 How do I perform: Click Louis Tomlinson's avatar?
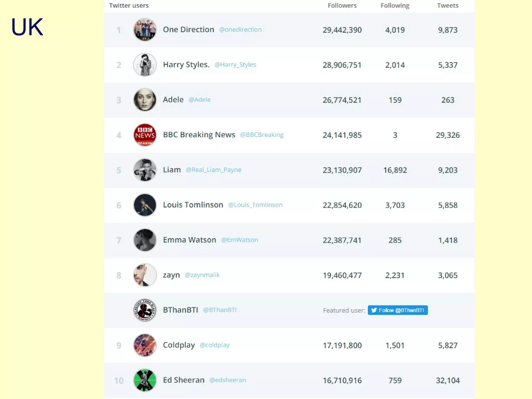pos(145,205)
